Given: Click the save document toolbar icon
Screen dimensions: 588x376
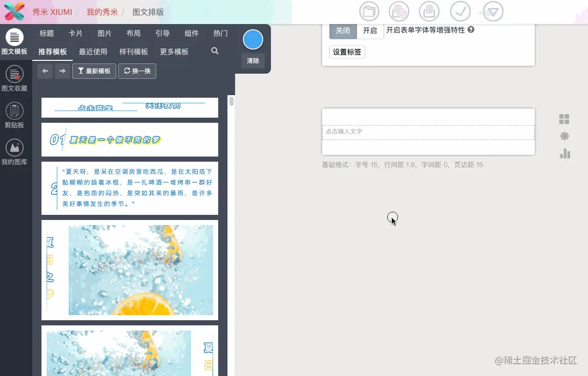Looking at the screenshot, I should tap(429, 11).
